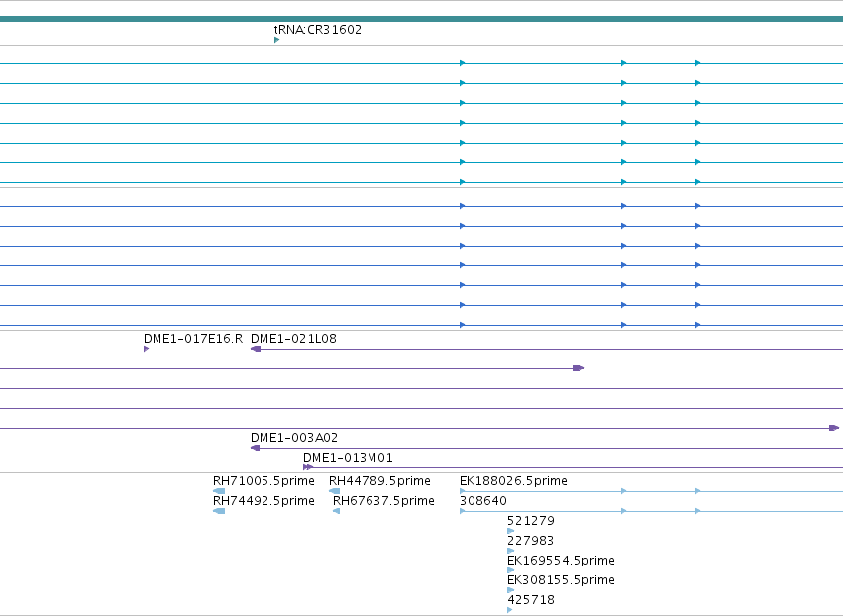
Task: Click the DME1-017E16.R label
Action: click(x=193, y=338)
